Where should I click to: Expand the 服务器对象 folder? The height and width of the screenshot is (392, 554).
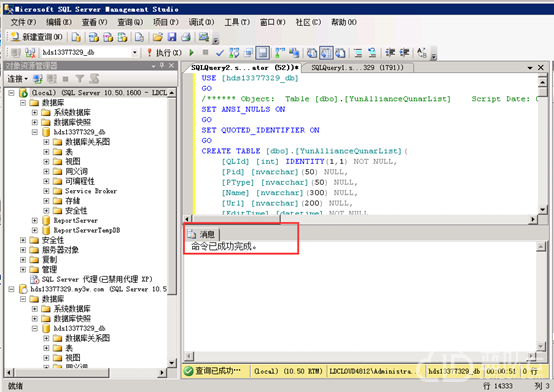[x=23, y=250]
